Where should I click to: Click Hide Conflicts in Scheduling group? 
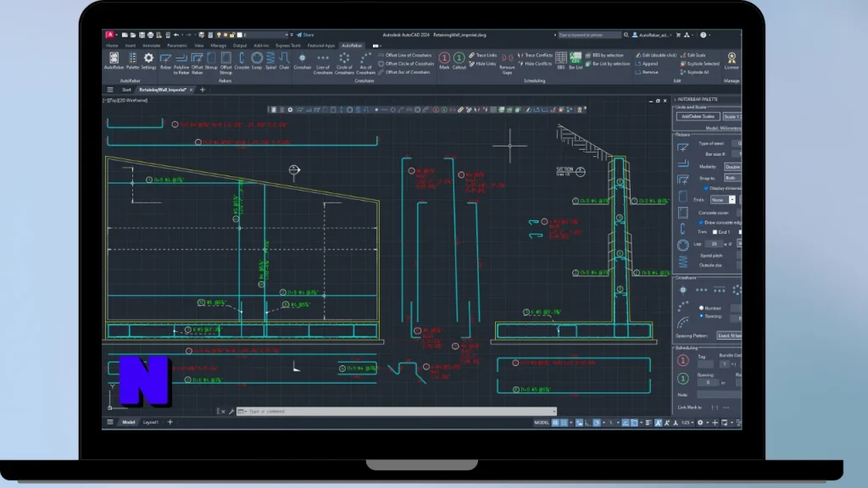[535, 64]
